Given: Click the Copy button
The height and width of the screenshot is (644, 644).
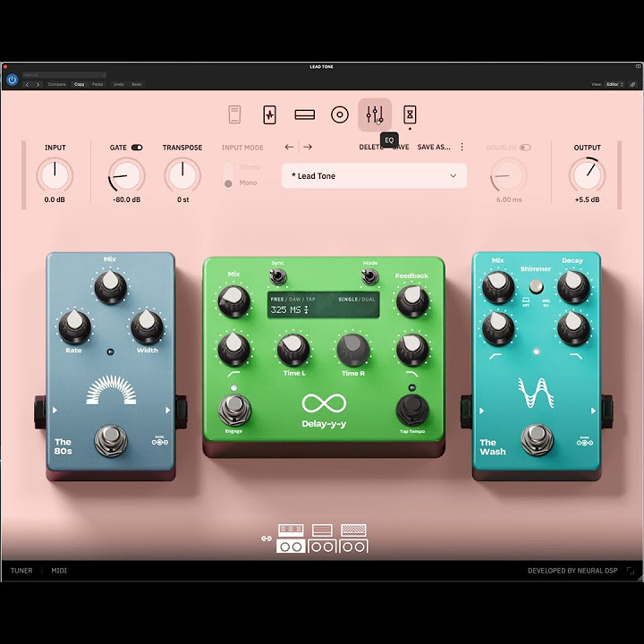Looking at the screenshot, I should (x=80, y=84).
